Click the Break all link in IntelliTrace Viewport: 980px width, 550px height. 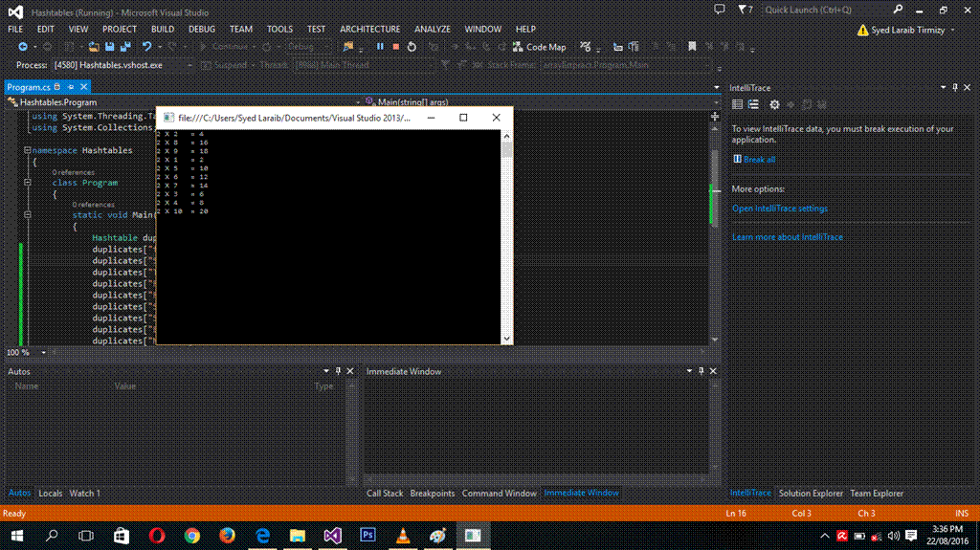(x=759, y=160)
